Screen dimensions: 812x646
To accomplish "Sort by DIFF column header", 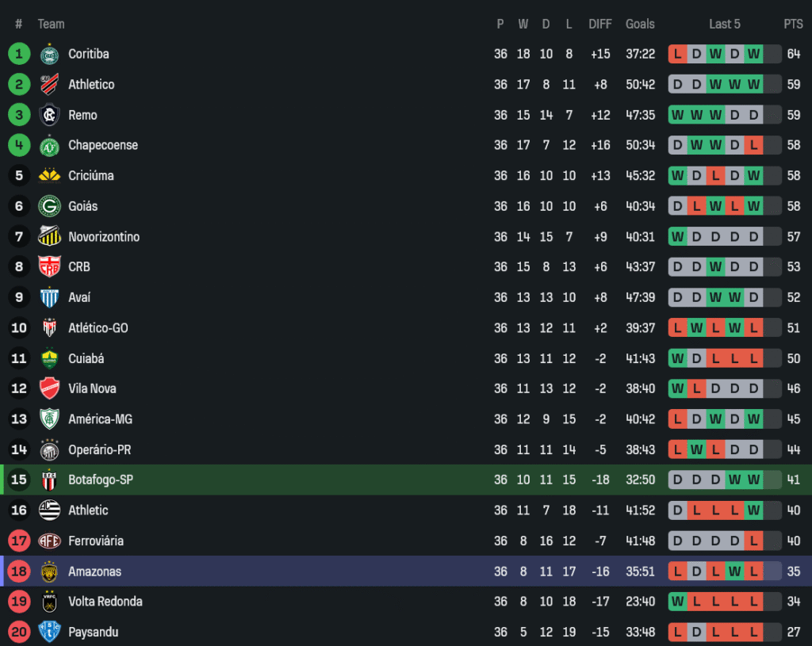I will [x=599, y=24].
